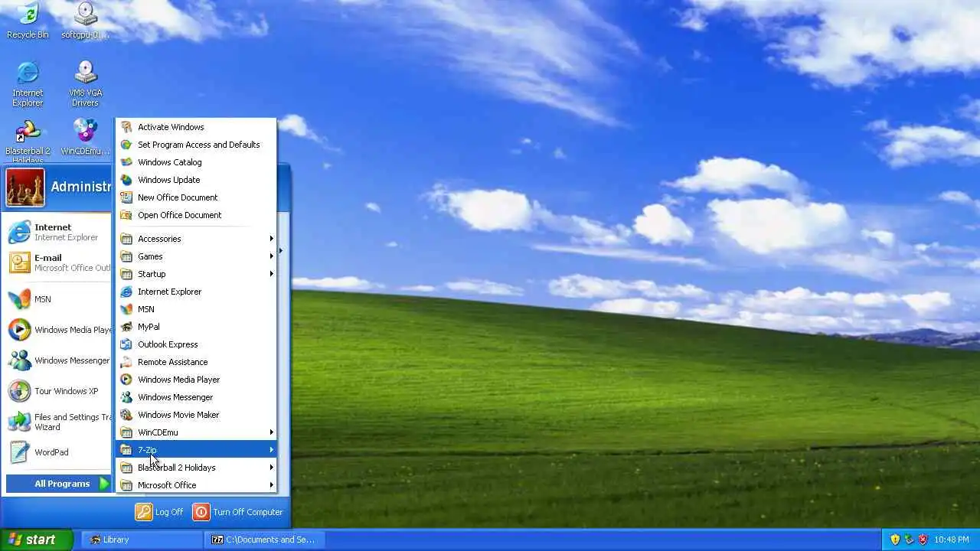Select the 7-Zip menu entry
The image size is (980, 551).
point(196,450)
